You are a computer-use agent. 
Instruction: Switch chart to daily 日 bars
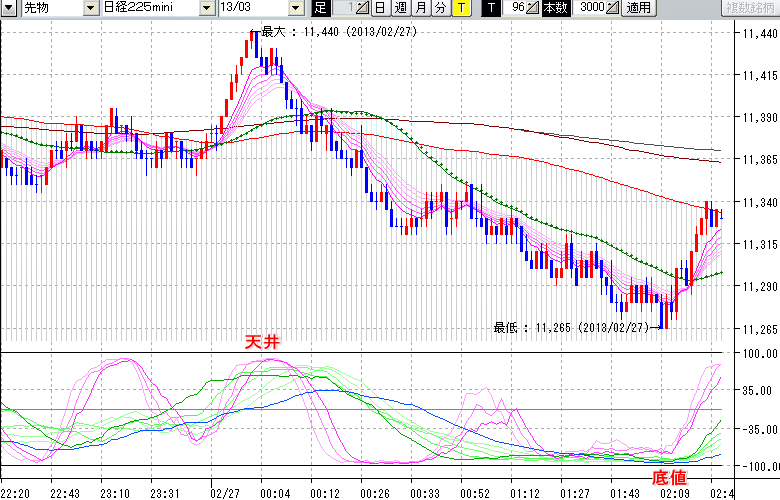[x=380, y=8]
